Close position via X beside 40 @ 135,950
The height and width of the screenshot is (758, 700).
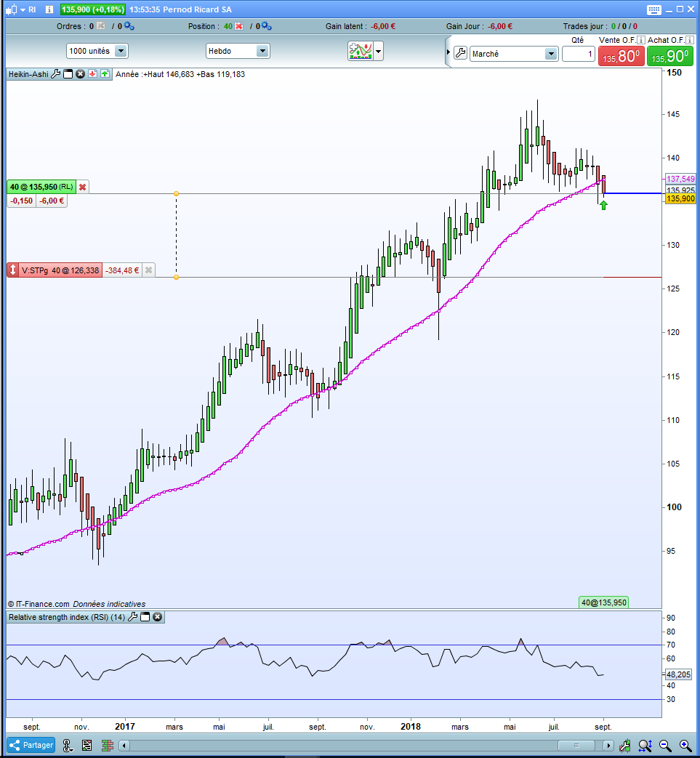(x=83, y=187)
